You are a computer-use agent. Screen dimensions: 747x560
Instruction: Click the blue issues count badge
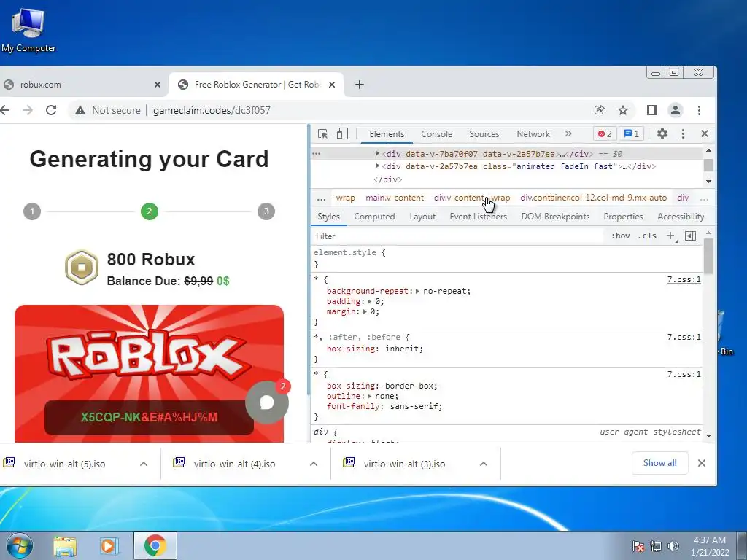631,134
